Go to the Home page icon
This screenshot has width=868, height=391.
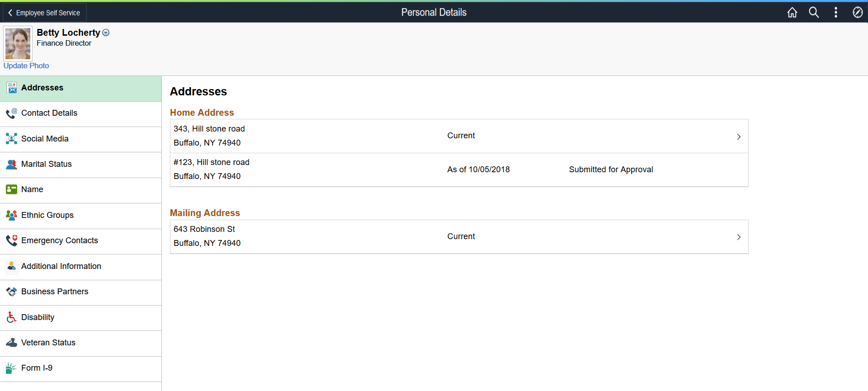click(792, 12)
